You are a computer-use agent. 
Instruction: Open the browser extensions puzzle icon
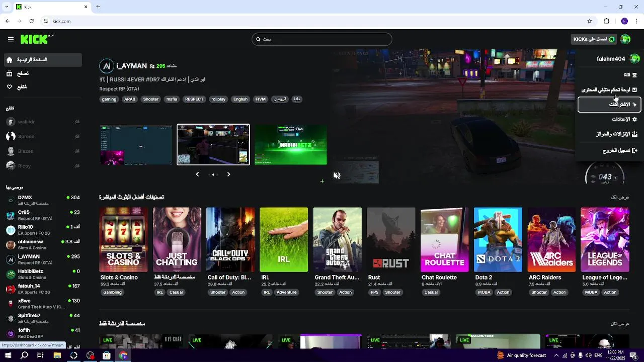pos(607,21)
